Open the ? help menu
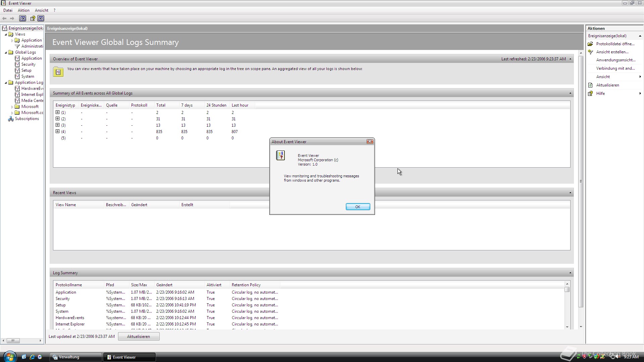This screenshot has height=362, width=644. 54,10
